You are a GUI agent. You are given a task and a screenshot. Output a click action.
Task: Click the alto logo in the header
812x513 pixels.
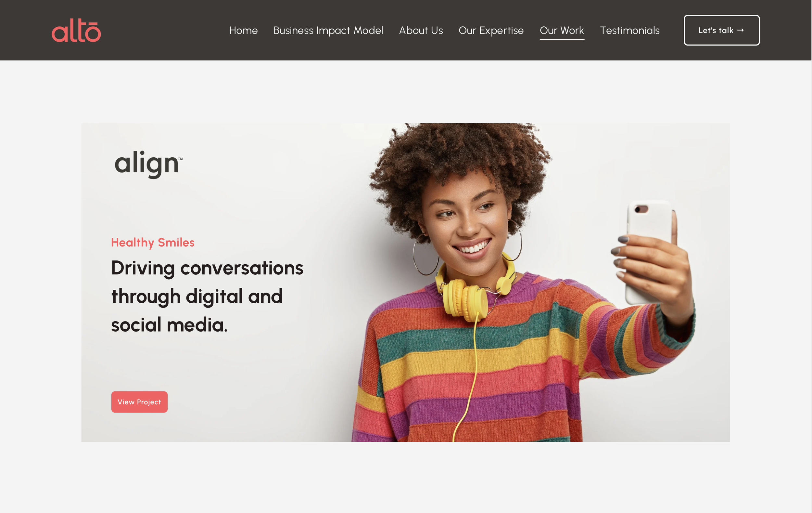(x=76, y=30)
